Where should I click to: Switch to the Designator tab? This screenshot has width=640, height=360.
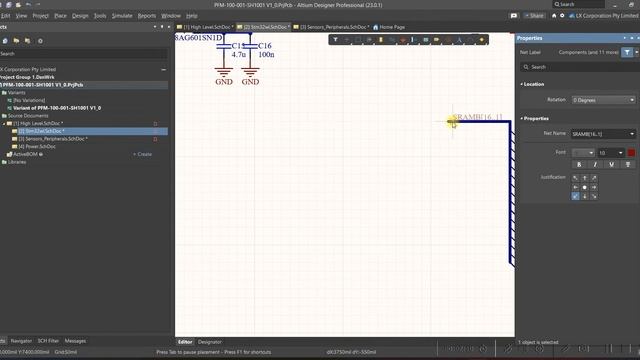click(x=209, y=342)
